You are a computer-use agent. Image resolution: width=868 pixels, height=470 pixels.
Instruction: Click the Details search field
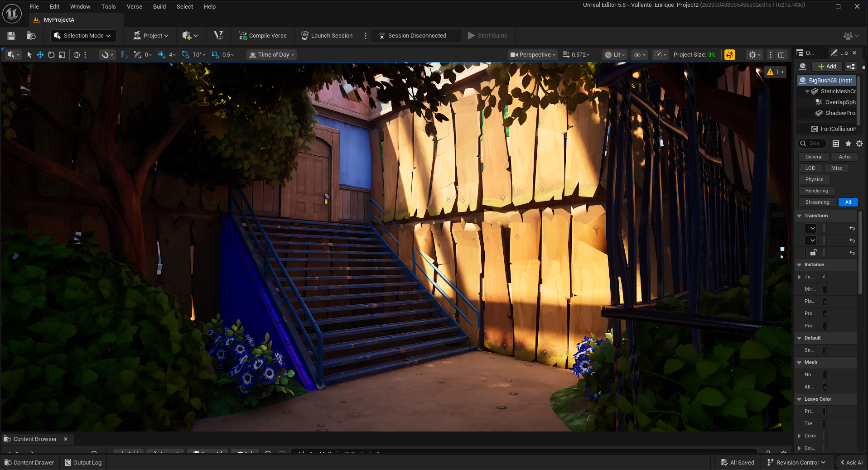click(812, 144)
